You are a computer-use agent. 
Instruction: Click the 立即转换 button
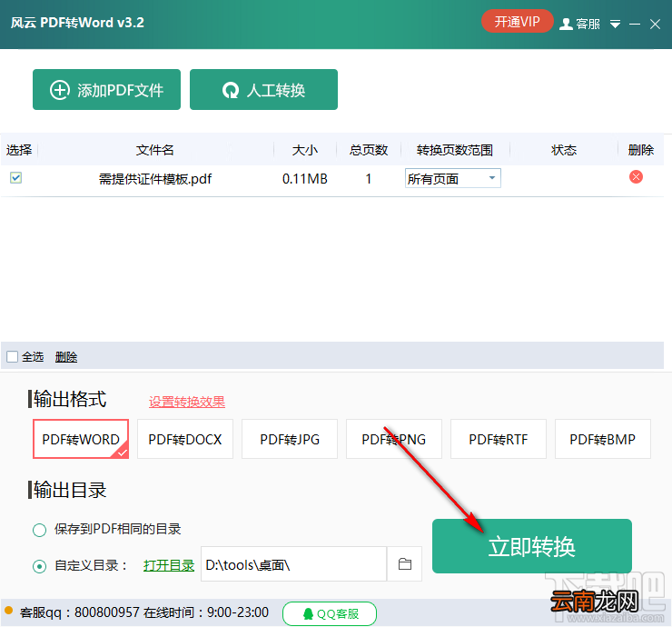(532, 546)
